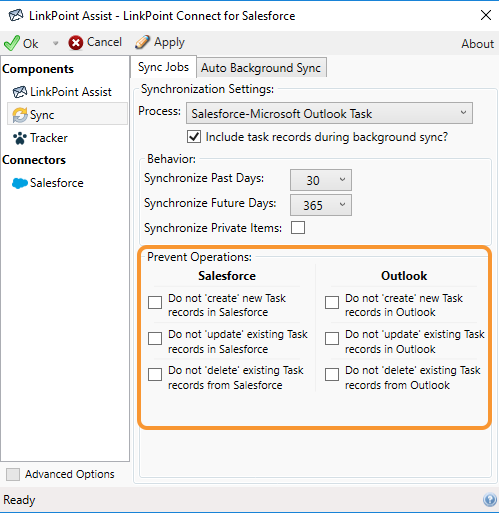Click the green checkmark Ok icon
Image resolution: width=499 pixels, height=513 pixels.
click(12, 43)
